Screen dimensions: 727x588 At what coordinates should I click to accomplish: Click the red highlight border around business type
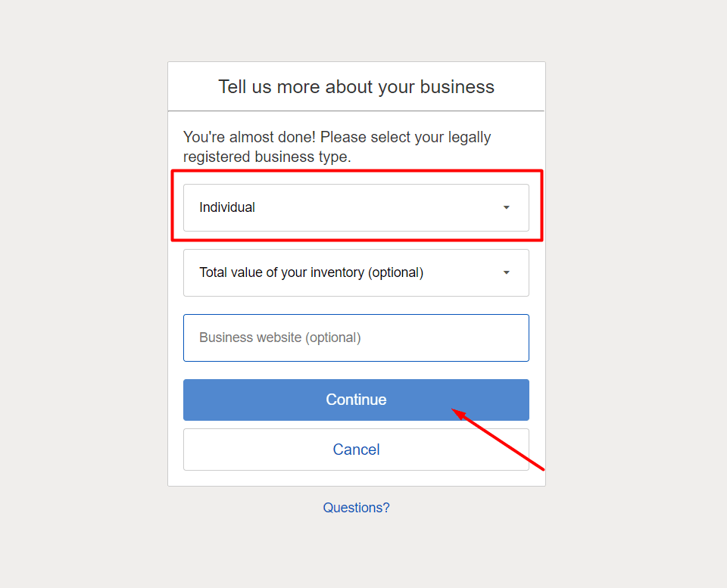pos(357,172)
